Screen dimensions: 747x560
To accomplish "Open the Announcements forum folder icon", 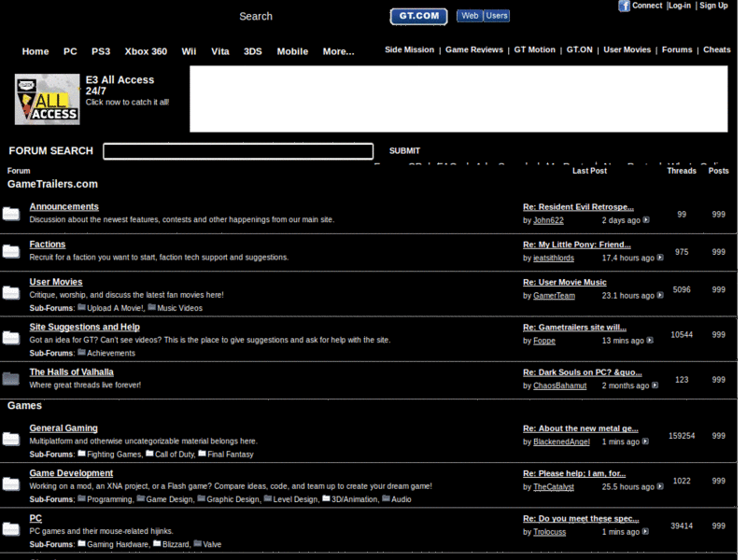I will tap(11, 215).
